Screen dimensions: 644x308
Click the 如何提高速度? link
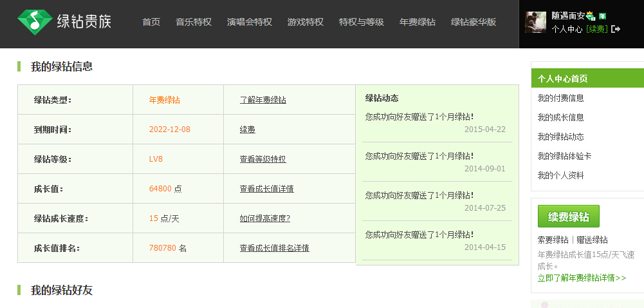tap(265, 218)
